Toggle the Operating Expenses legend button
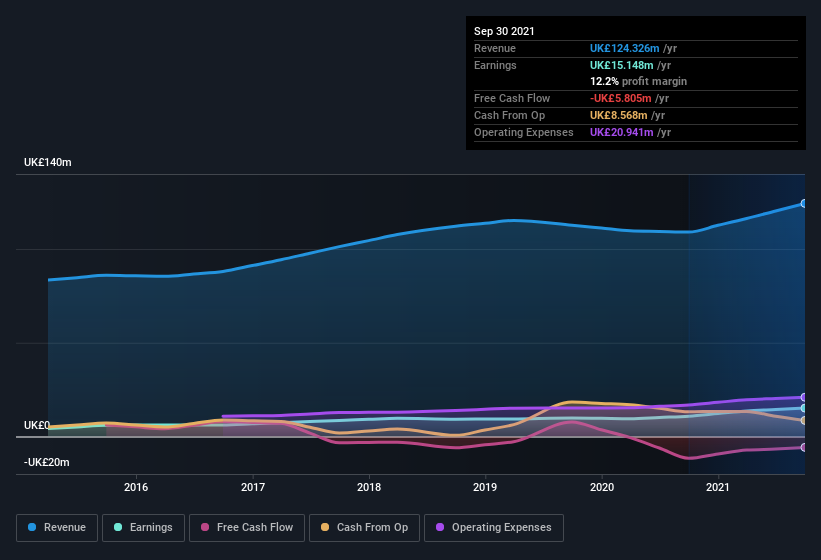 coord(494,528)
